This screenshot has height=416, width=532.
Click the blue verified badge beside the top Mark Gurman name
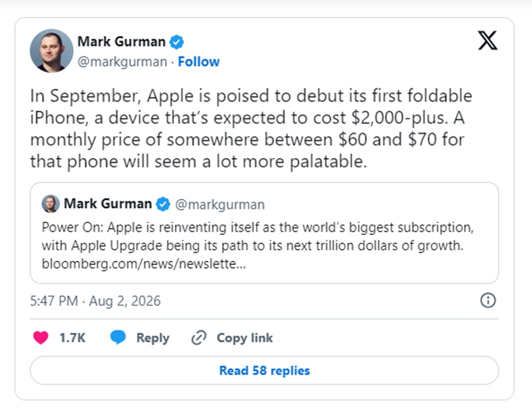[177, 42]
